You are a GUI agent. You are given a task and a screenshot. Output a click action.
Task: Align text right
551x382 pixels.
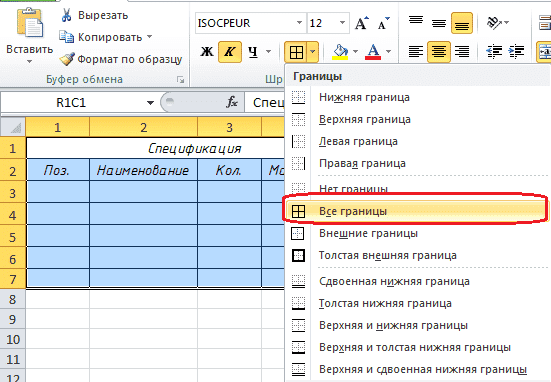462,52
